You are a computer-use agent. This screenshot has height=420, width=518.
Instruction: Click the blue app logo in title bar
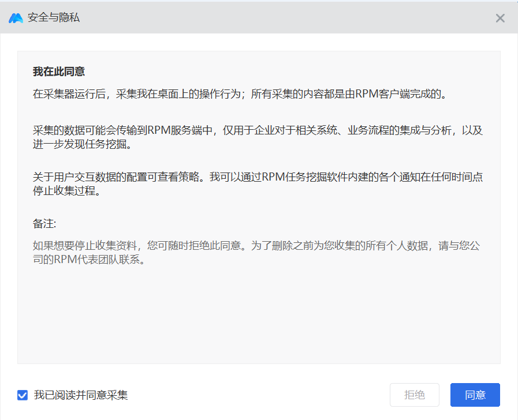(x=16, y=18)
